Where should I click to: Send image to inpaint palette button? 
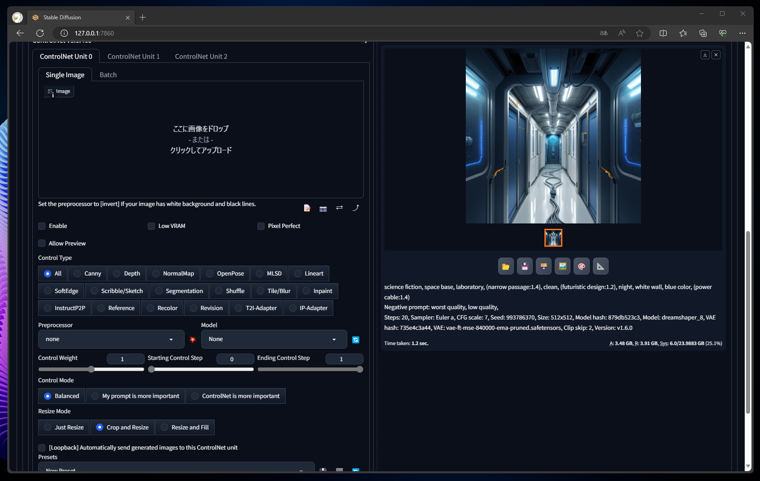click(581, 266)
